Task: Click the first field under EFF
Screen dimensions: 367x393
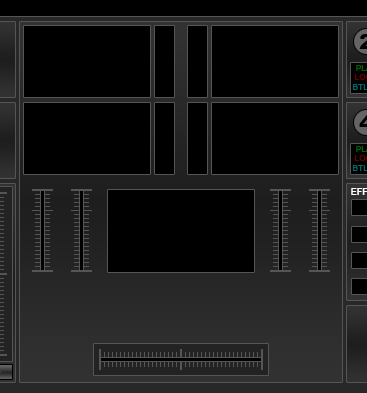Action: click(x=359, y=208)
